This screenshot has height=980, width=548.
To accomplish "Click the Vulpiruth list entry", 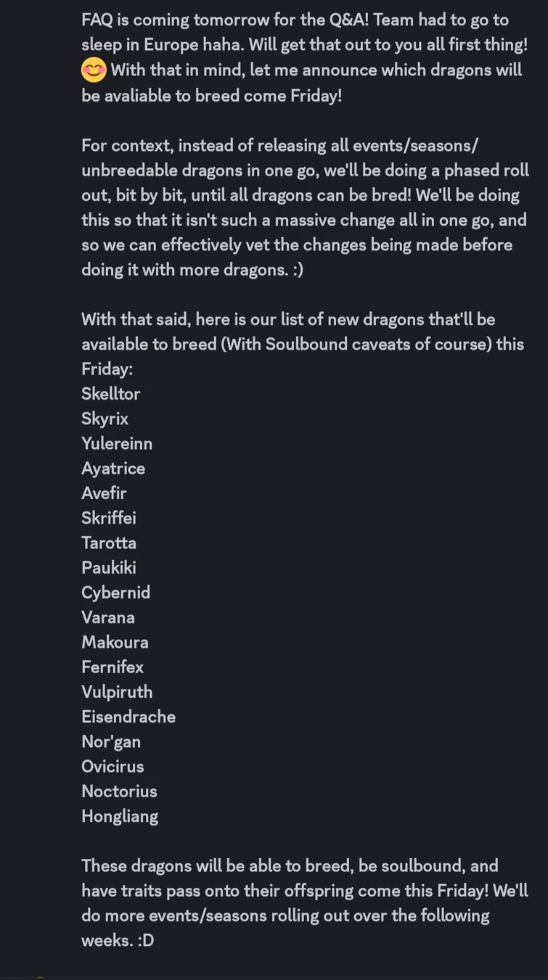I will click(x=117, y=692).
